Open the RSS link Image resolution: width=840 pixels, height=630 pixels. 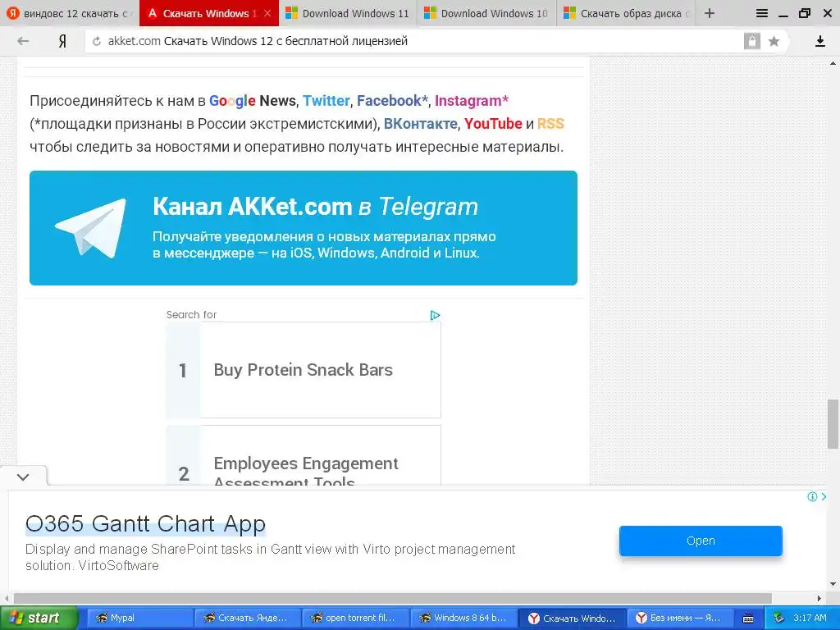550,124
